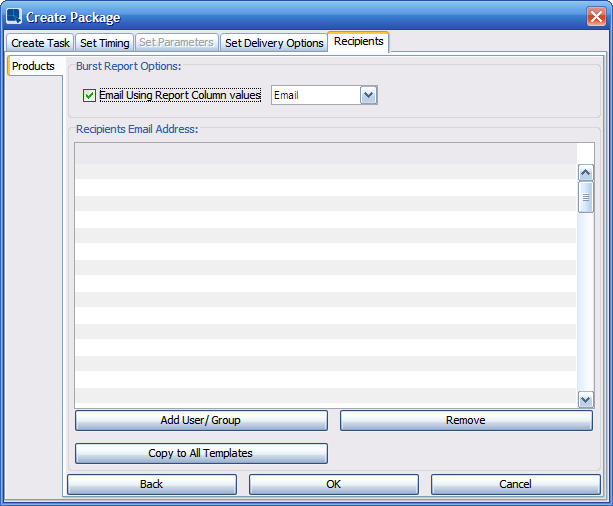Click the Burst Report Options label
The height and width of the screenshot is (506, 613).
pyautogui.click(x=129, y=66)
